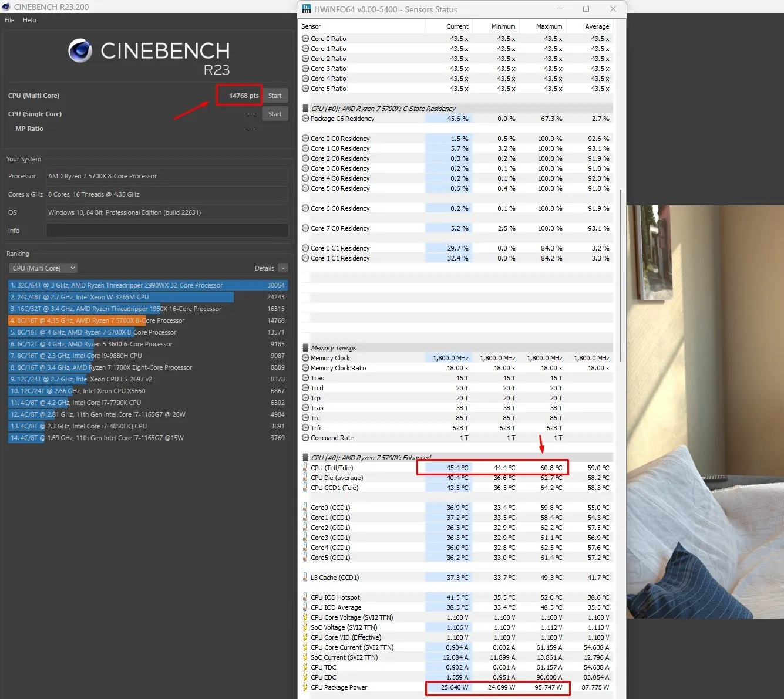Click the HWiNFO64 title bar app icon
This screenshot has width=784, height=699.
point(306,9)
